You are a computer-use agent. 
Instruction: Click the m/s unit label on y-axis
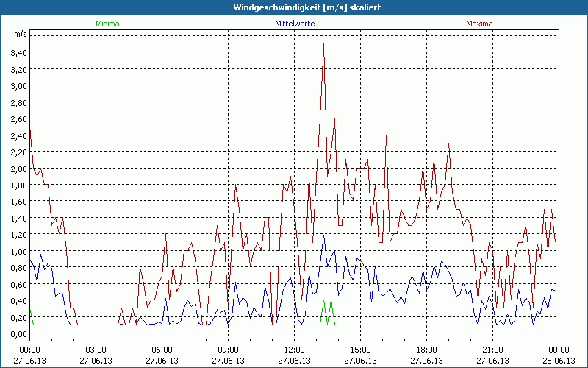pyautogui.click(x=20, y=34)
